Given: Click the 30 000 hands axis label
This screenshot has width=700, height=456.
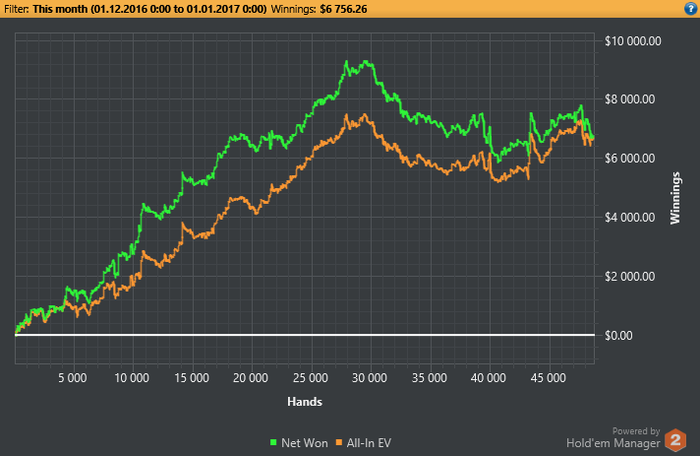Looking at the screenshot, I should pos(369,378).
